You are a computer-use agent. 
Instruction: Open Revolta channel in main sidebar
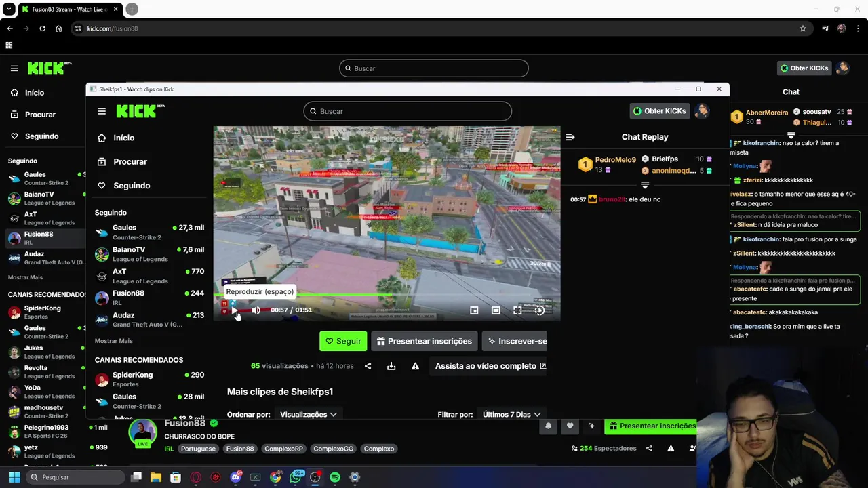(45, 372)
